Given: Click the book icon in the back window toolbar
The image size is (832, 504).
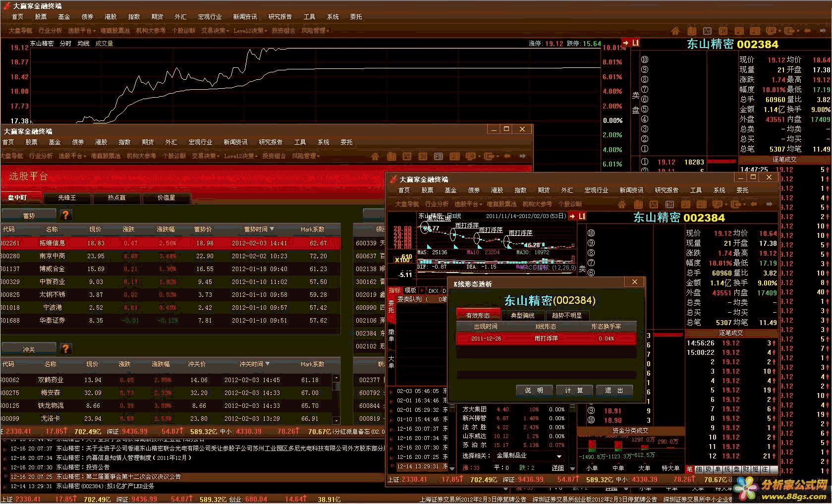Looking at the screenshot, I should [691, 31].
